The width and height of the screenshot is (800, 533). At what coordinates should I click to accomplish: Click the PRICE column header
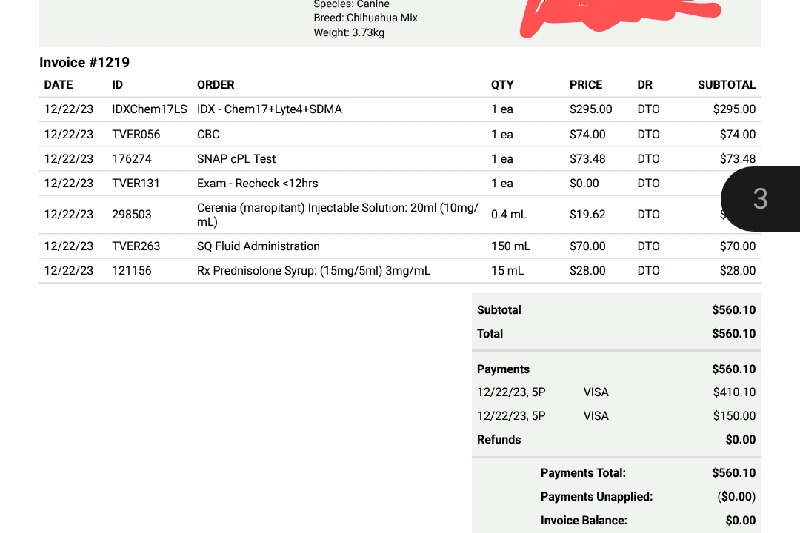585,85
